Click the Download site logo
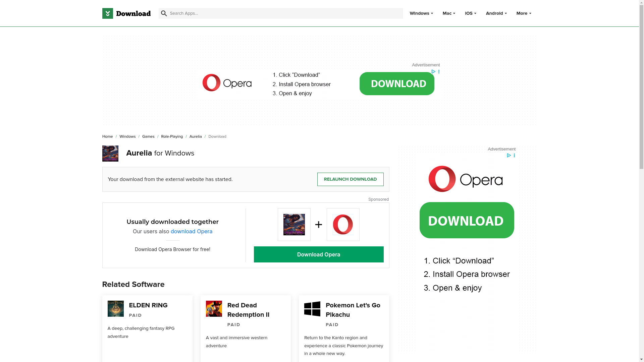This screenshot has height=362, width=644. click(126, 13)
